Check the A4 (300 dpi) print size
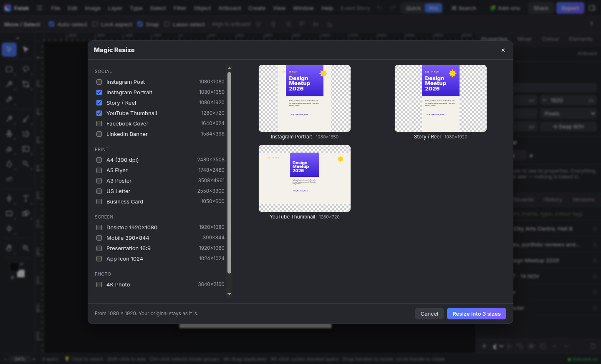This screenshot has width=601, height=364. click(x=99, y=160)
